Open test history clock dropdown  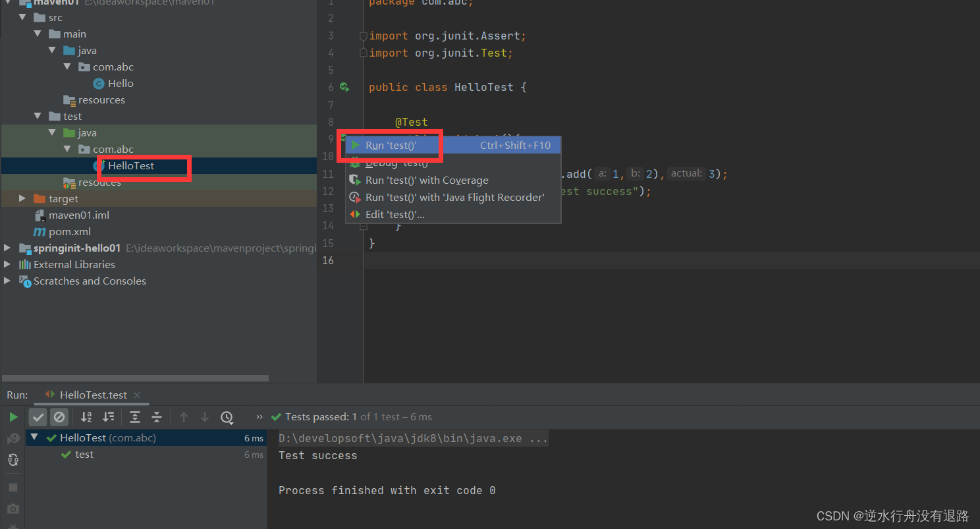[227, 417]
